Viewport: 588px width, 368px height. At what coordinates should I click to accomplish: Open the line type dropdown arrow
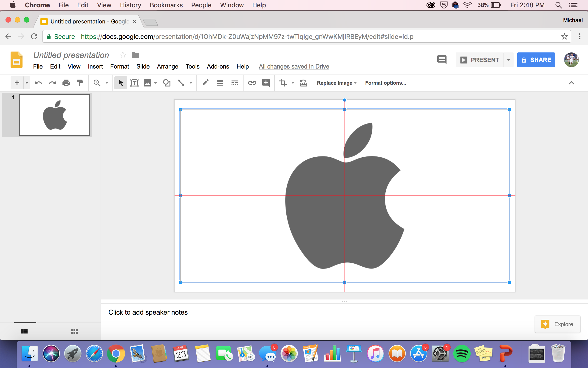click(191, 83)
